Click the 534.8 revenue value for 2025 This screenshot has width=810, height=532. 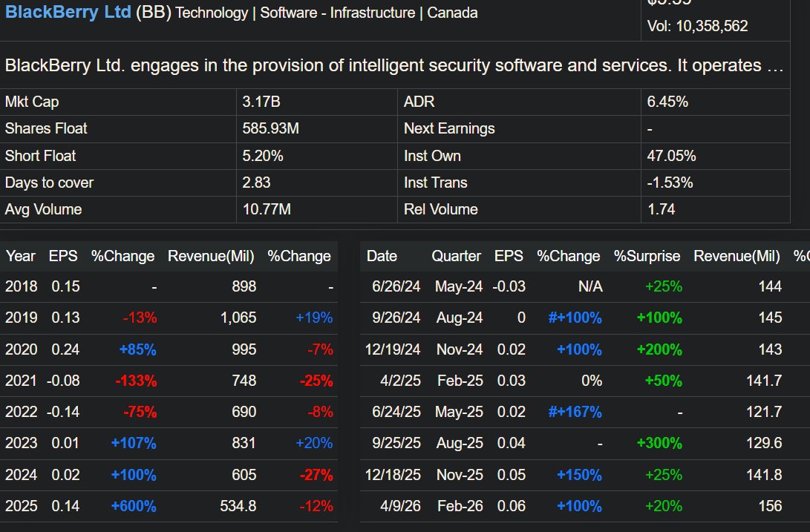238,506
